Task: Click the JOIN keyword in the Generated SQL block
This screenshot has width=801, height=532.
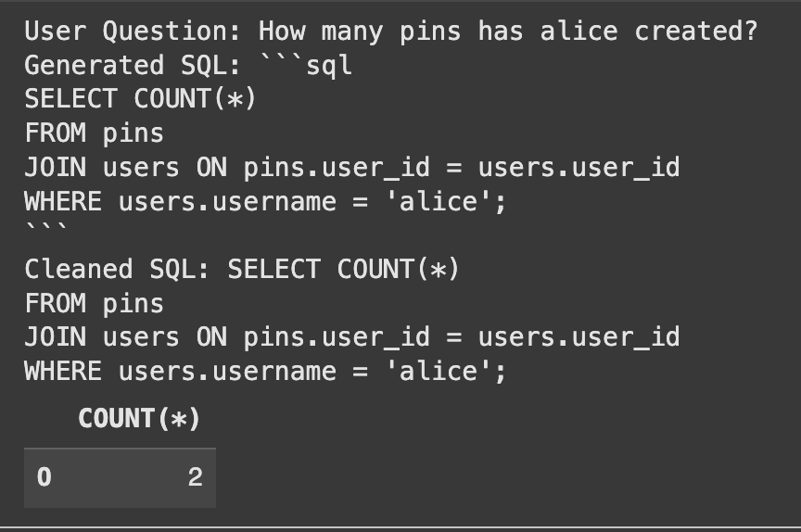Action: coord(55,168)
